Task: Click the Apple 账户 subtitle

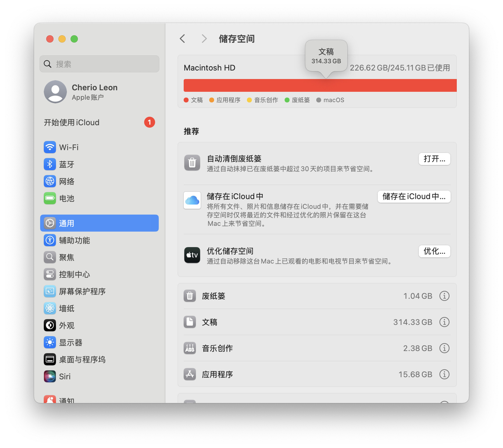Action: (x=88, y=97)
